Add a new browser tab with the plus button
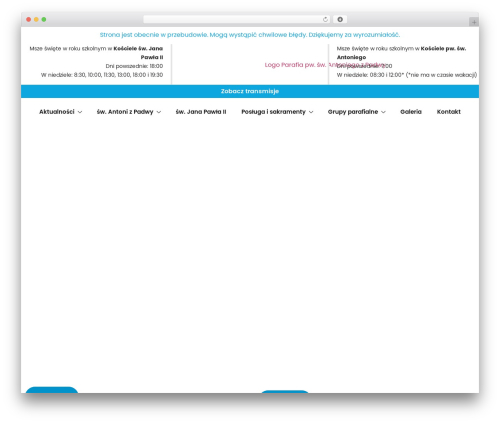The width and height of the screenshot is (500, 423). click(474, 22)
